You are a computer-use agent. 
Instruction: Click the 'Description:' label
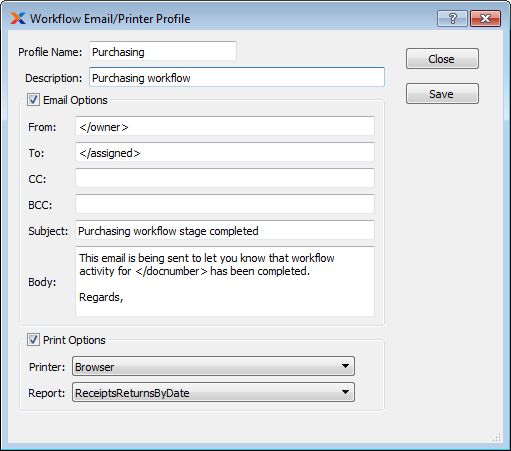click(x=54, y=78)
